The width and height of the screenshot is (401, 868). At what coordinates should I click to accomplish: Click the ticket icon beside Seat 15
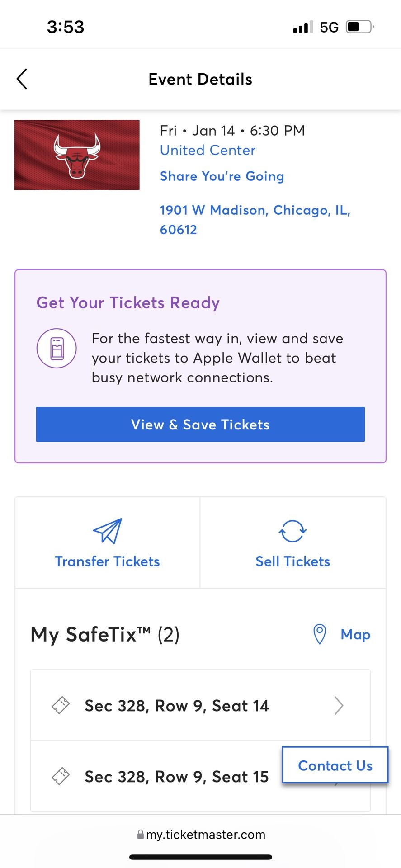61,776
